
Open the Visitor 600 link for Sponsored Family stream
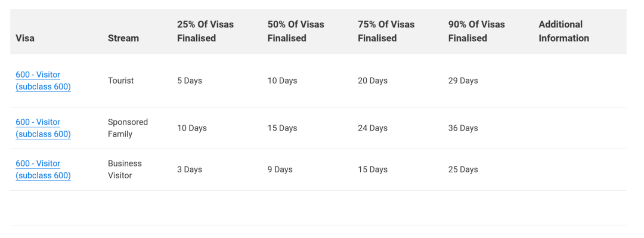pos(43,128)
